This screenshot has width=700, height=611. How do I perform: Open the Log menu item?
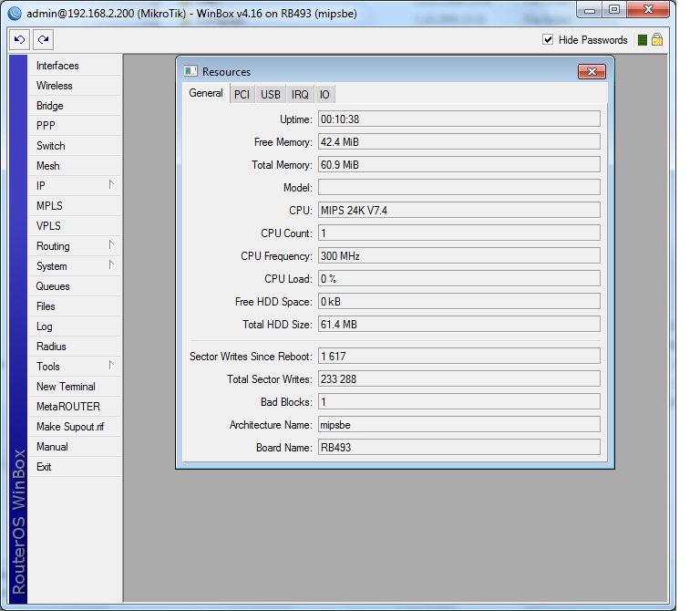[x=75, y=326]
